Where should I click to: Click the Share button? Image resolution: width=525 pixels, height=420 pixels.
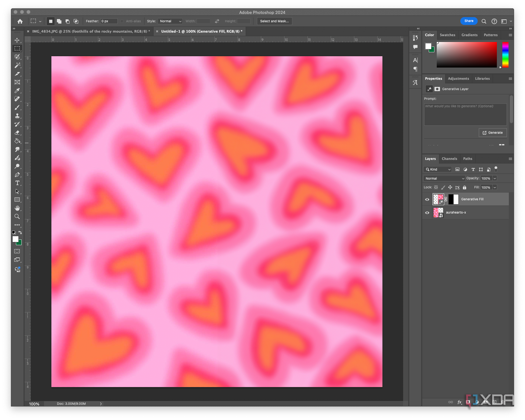[469, 21]
